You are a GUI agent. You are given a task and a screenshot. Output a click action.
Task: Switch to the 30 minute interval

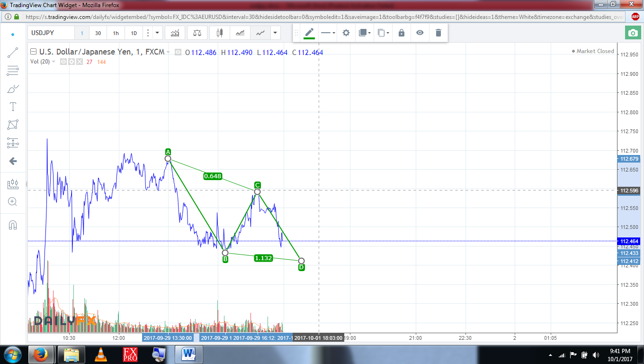click(98, 33)
